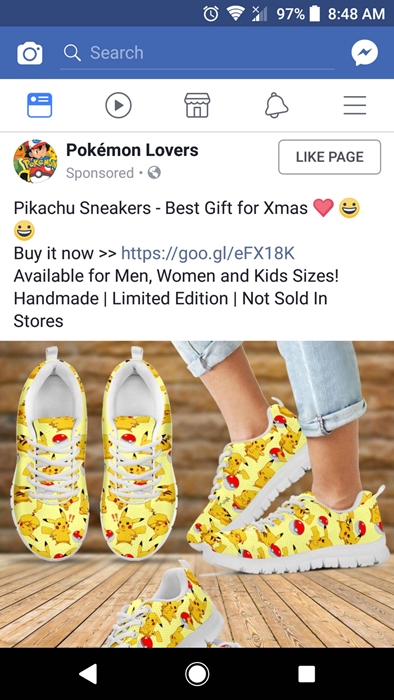Tap the Pokémon Lovers profile picture
This screenshot has height=700, width=394.
35,161
